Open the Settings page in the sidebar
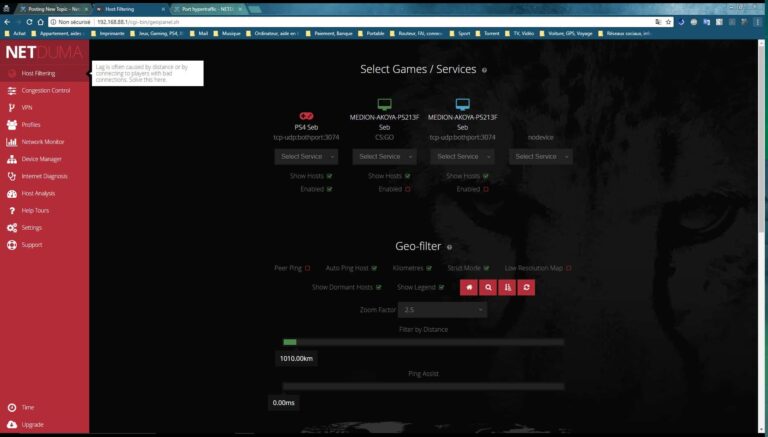This screenshot has height=437, width=768. [31, 227]
